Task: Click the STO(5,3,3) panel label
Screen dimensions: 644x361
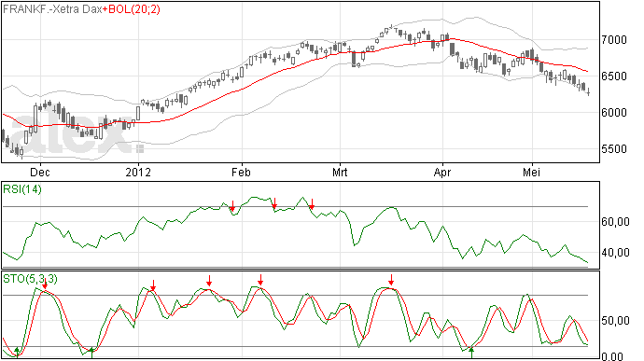Action: (x=30, y=279)
